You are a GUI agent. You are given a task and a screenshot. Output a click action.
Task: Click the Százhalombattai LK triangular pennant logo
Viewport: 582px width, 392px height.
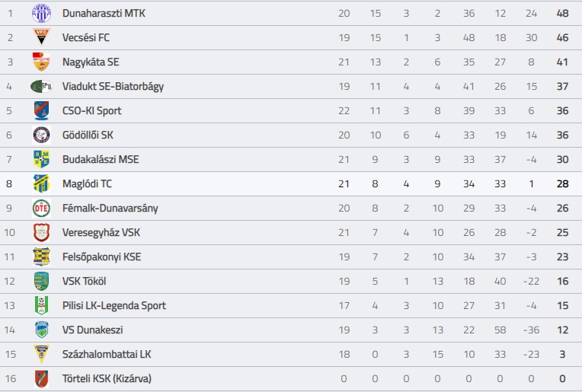coord(41,354)
